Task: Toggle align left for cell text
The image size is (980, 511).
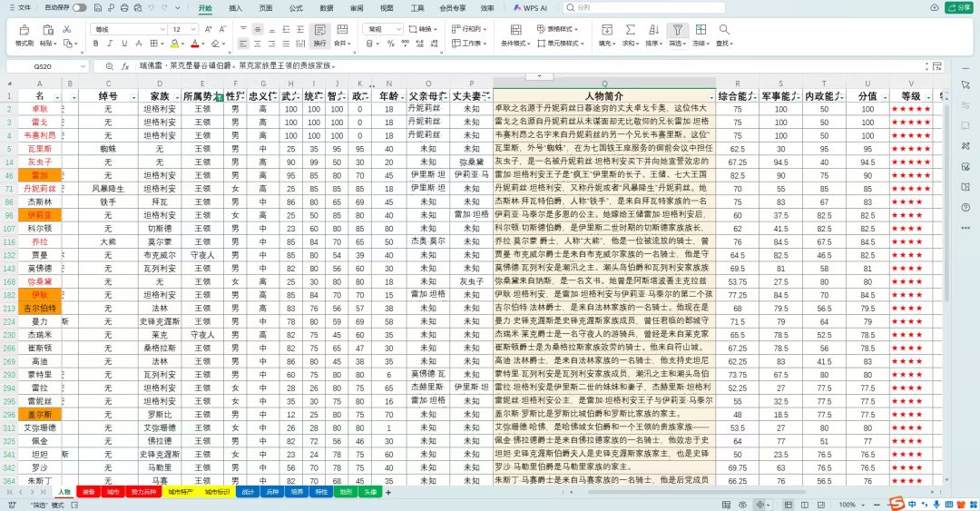Action: pyautogui.click(x=243, y=44)
